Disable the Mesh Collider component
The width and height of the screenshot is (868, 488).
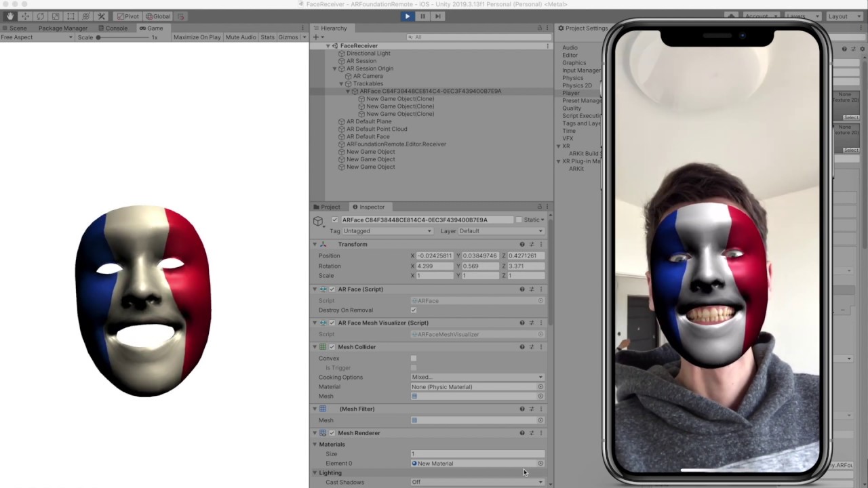[332, 347]
